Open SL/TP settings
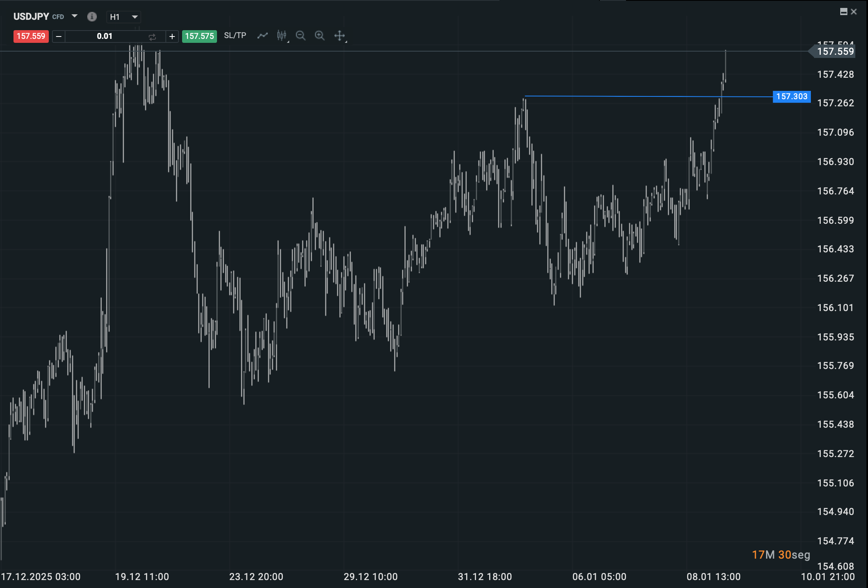The image size is (868, 588). coord(235,35)
